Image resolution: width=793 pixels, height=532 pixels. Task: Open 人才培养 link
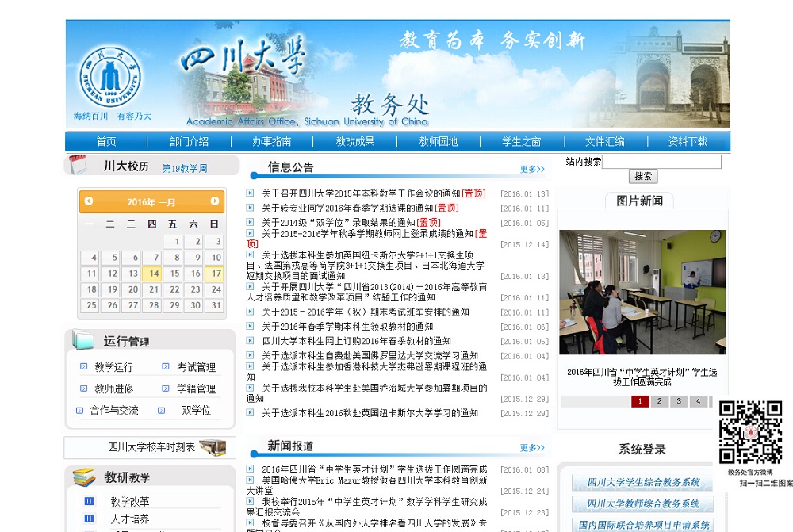(x=130, y=519)
